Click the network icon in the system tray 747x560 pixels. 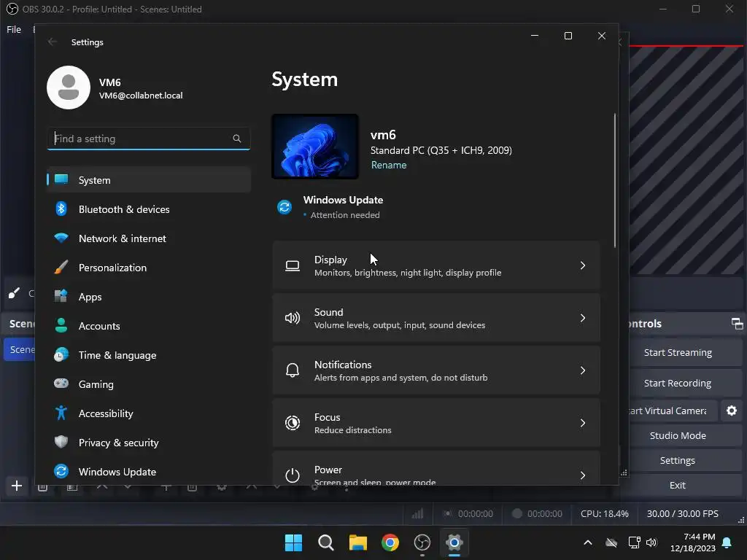(x=634, y=542)
